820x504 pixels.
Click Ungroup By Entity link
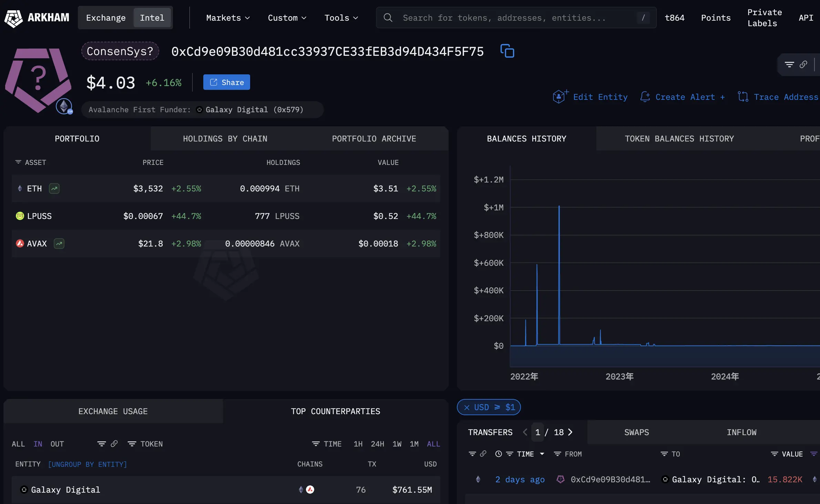pyautogui.click(x=88, y=464)
